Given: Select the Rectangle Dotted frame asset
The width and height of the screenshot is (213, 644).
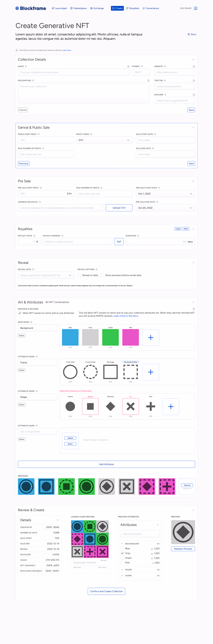Looking at the screenshot, I should pos(131,372).
